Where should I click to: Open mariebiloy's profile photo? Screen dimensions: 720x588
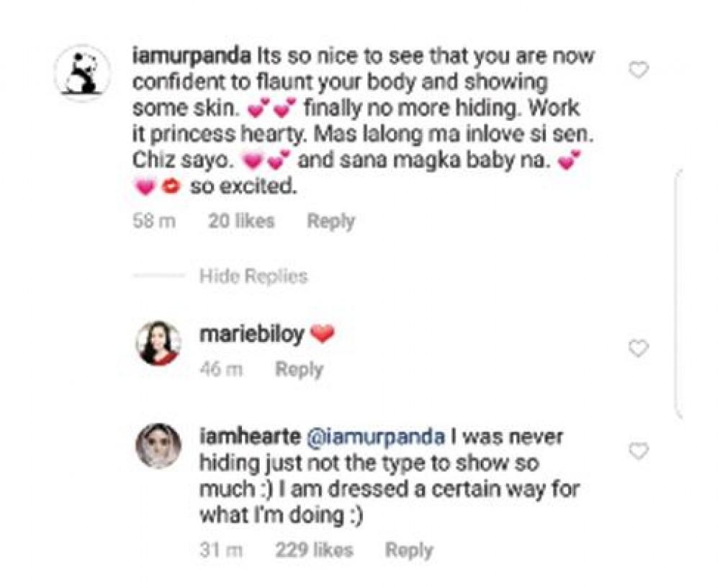(x=158, y=343)
